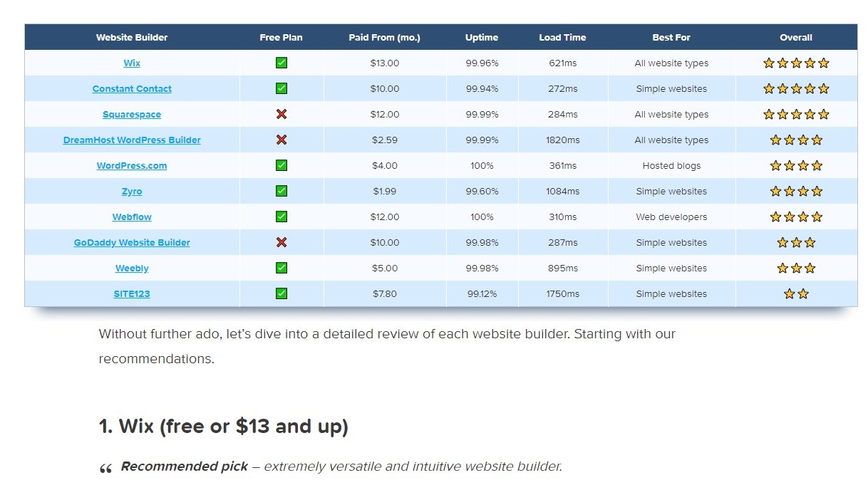The width and height of the screenshot is (868, 490).
Task: Select the "$7.80" price for SITE123
Action: pos(385,294)
